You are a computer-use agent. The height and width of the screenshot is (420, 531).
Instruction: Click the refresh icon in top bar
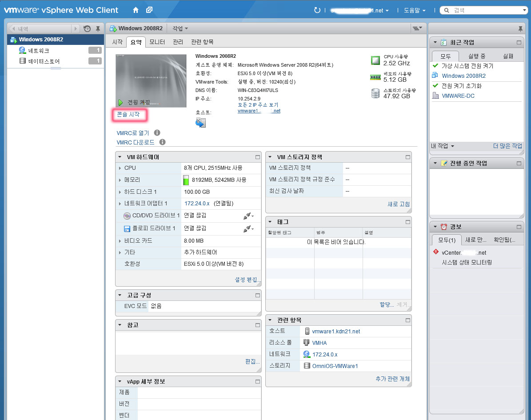(x=317, y=10)
